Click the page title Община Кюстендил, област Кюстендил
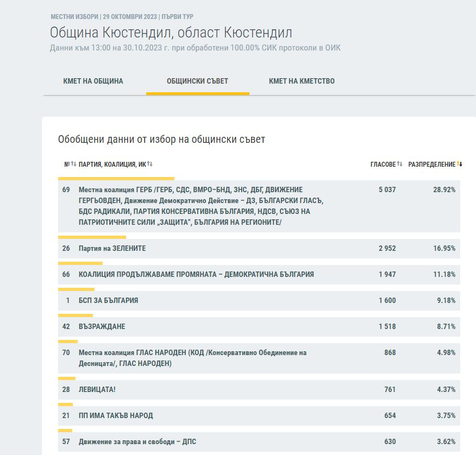Screen dimensions: 476x455 171,33
